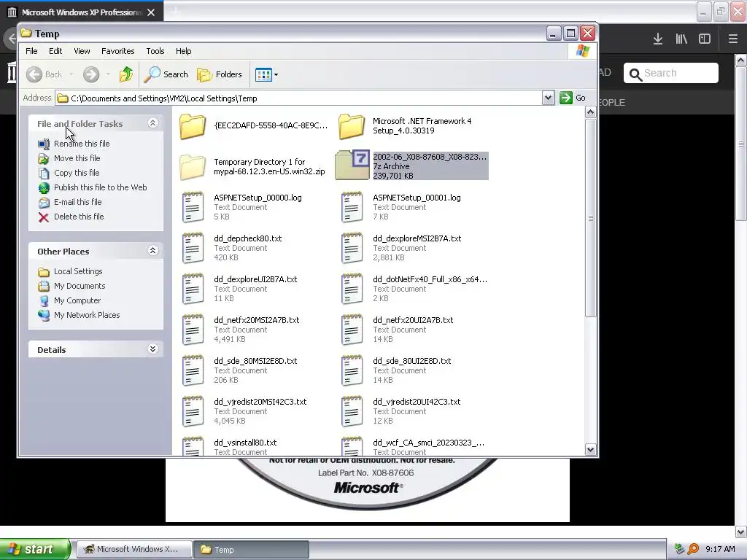Screen dimensions: 747x560
Task: Select dd_sde_80UI2E8D.txt file icon
Action: tap(352, 370)
